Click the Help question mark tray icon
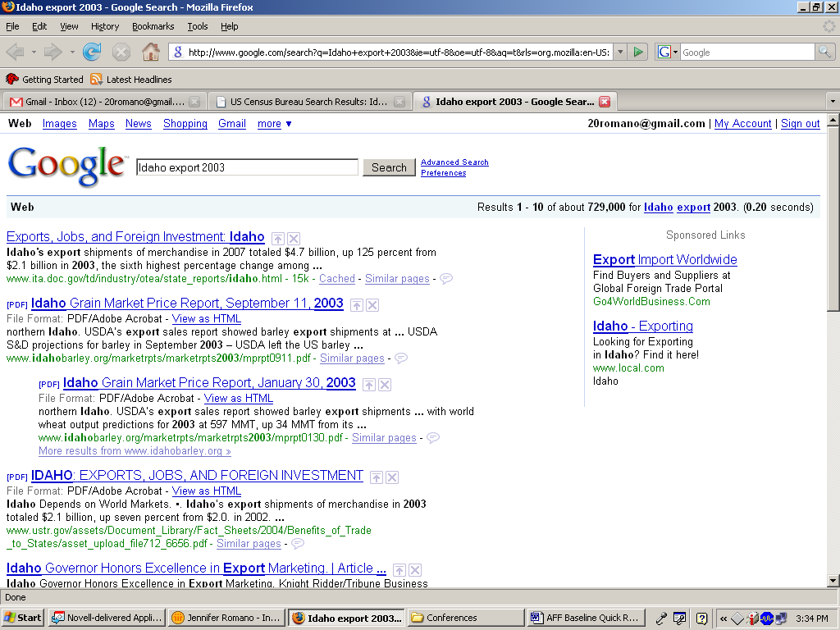Image resolution: width=840 pixels, height=630 pixels. pos(701,619)
